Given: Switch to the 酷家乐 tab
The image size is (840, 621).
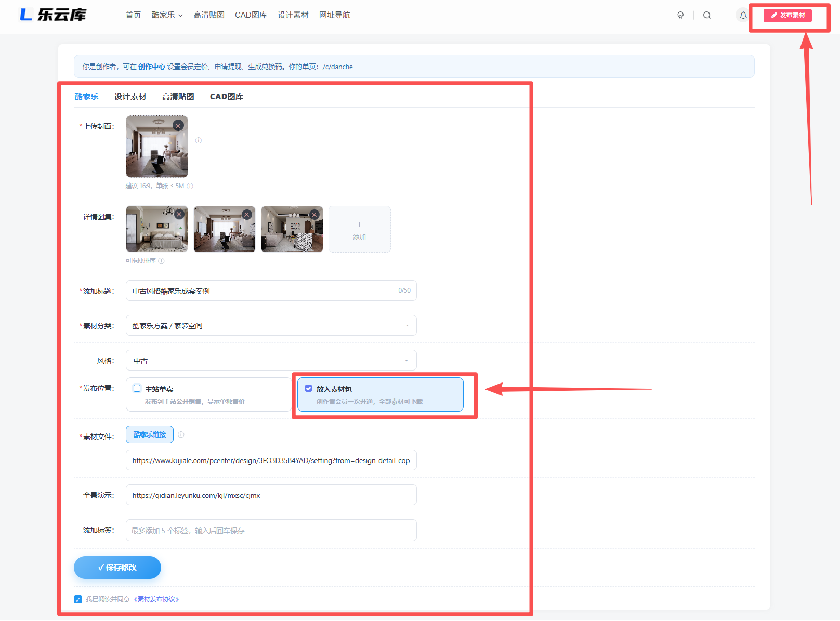Looking at the screenshot, I should point(86,97).
